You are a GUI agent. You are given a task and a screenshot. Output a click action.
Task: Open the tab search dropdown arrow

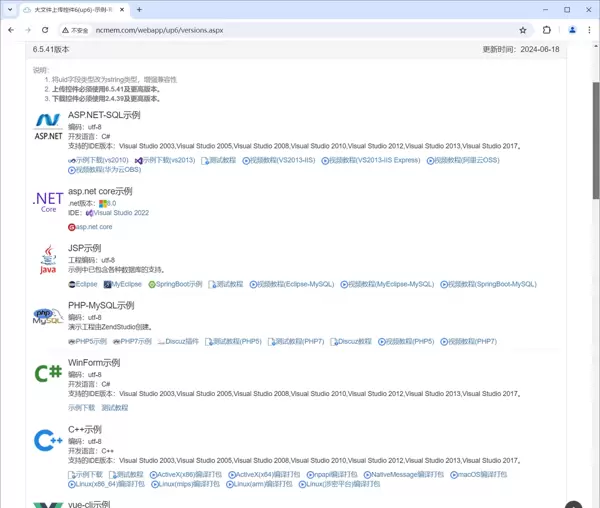[12, 9]
